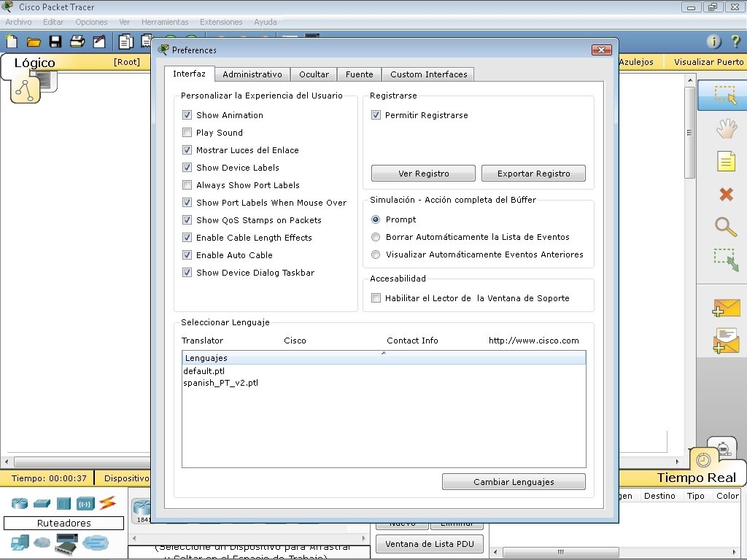The width and height of the screenshot is (747, 560).
Task: Open the Archivo menu
Action: (18, 22)
